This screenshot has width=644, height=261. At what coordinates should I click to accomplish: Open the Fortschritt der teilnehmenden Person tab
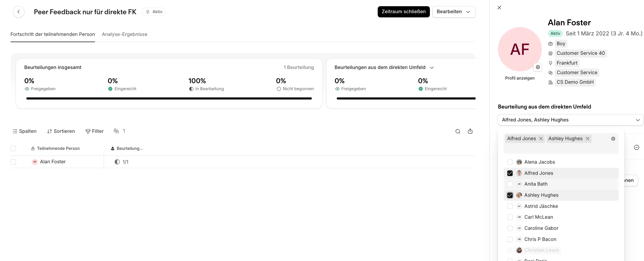[53, 34]
